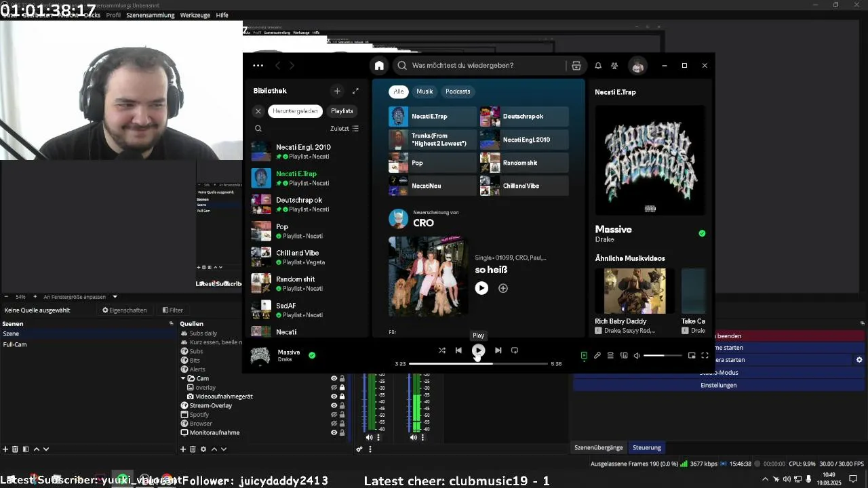868x488 pixels.
Task: Skip to the next track
Action: point(498,350)
